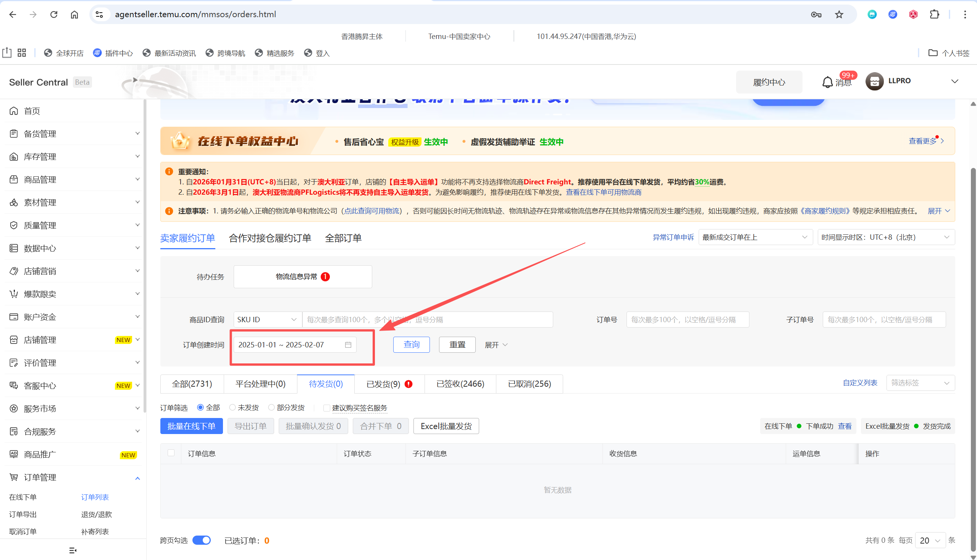Open browser extensions puzzle icon
This screenshot has width=977, height=560.
[x=934, y=15]
